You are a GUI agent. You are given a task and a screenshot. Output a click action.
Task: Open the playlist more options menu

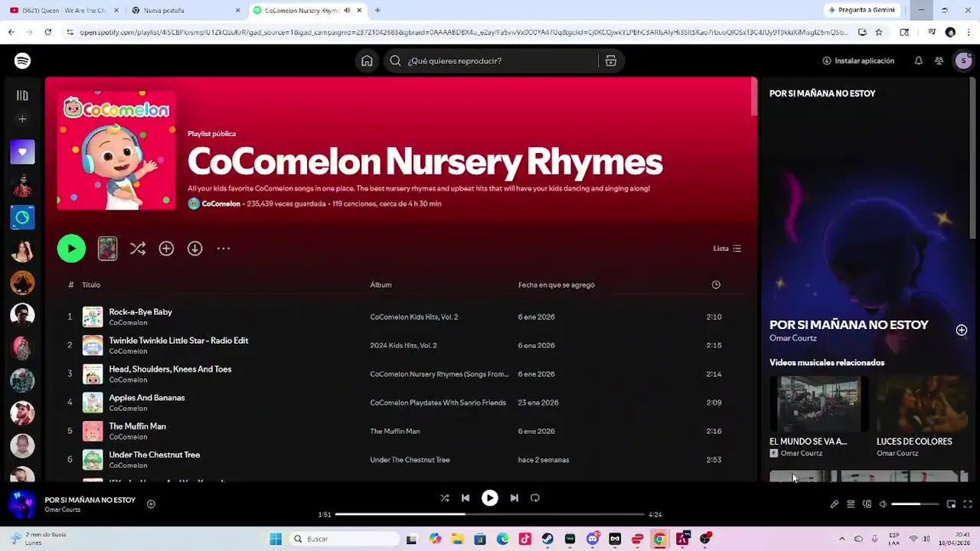[224, 248]
